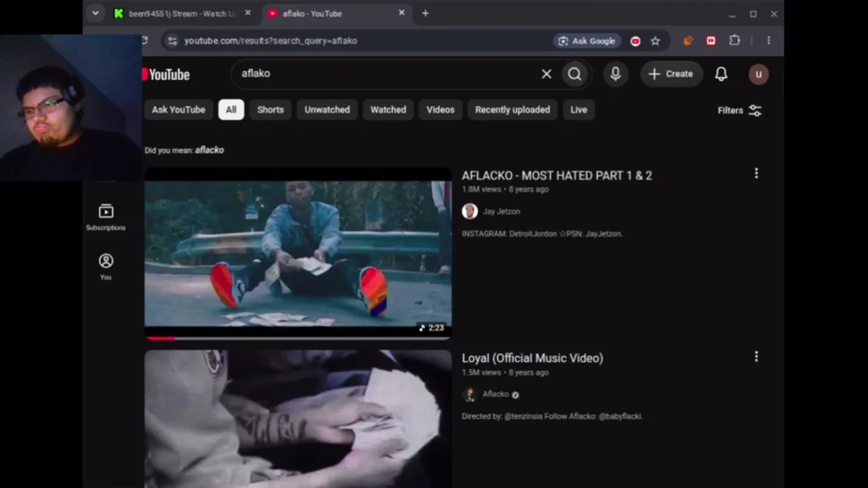Click the Ask Google button
The image size is (868, 488).
click(x=587, y=41)
